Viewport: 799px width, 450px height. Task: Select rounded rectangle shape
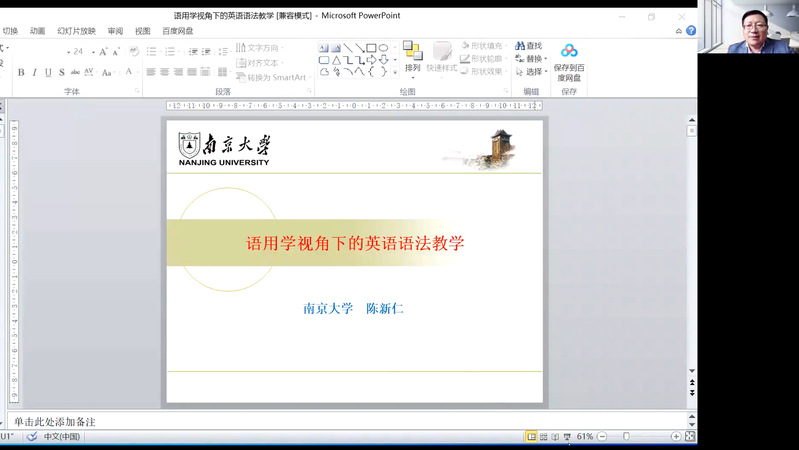tap(324, 60)
